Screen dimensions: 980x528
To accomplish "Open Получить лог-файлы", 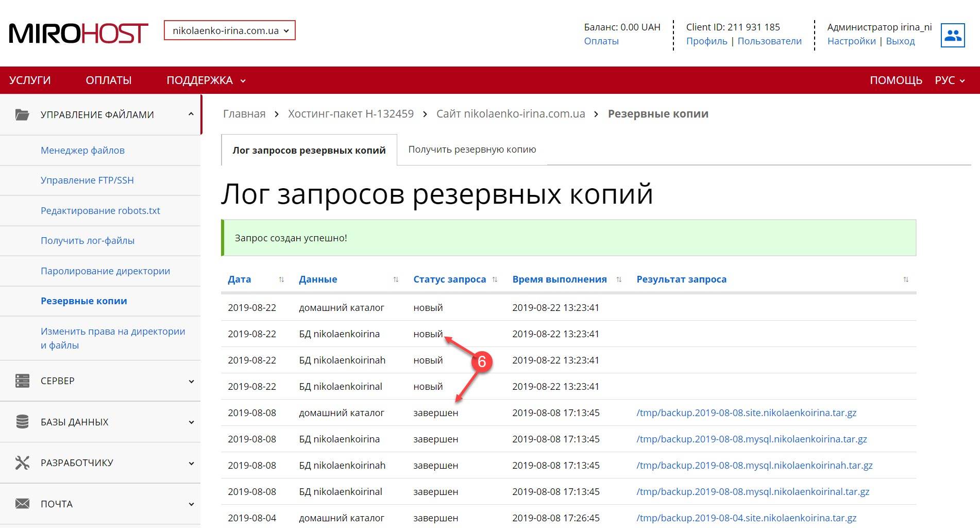I will tap(88, 241).
